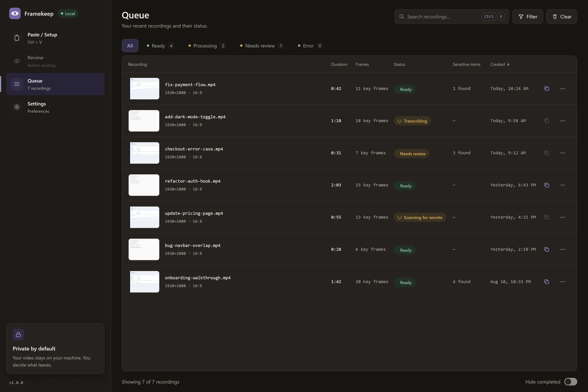
Task: Open more options for onboarding-walkthrough.mp4
Action: coord(563,282)
